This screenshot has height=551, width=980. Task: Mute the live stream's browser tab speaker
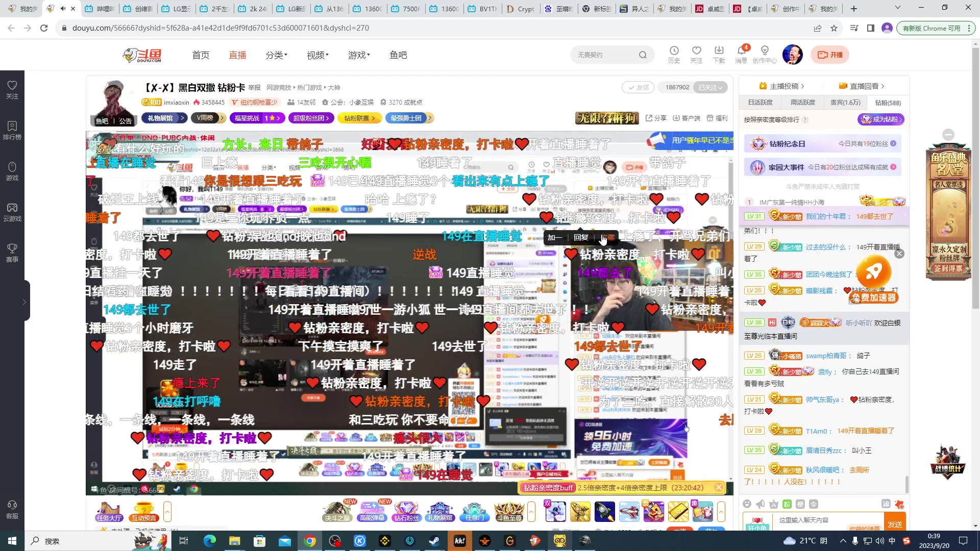[62, 8]
